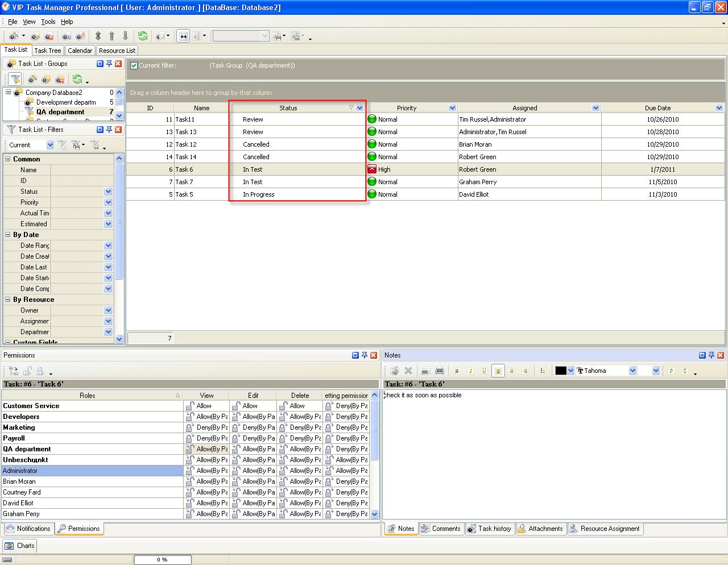Collapse the Company Database2 tree node
This screenshot has height=565, width=728.
click(x=9, y=92)
